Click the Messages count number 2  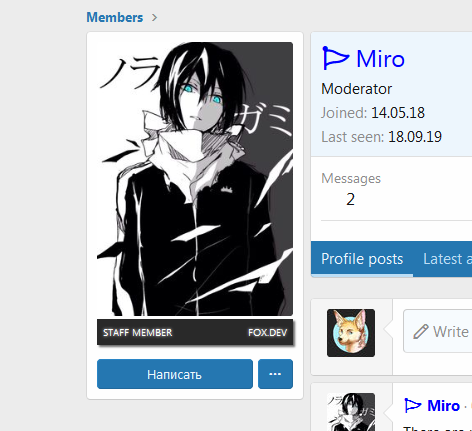(x=350, y=199)
